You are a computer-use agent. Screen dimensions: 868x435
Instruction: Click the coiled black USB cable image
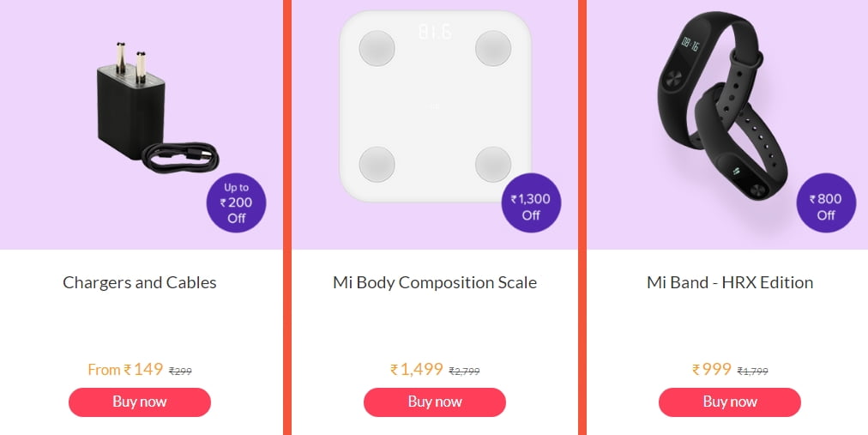180,158
